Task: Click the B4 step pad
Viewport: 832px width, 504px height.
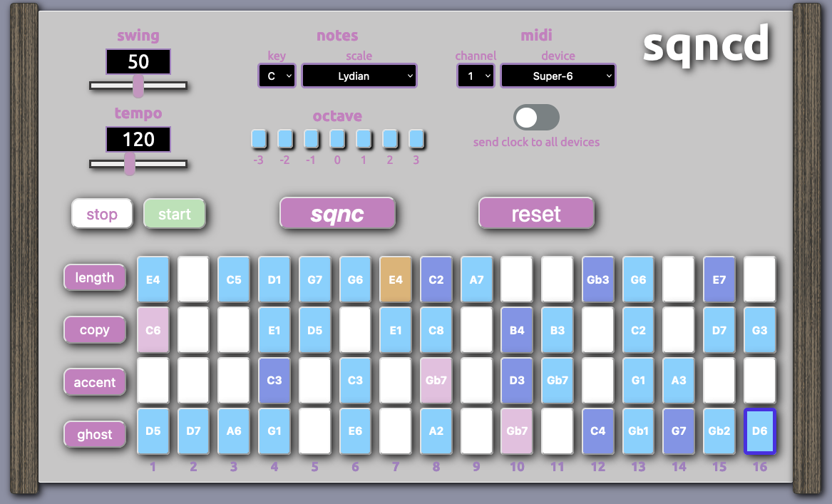Action: point(517,330)
